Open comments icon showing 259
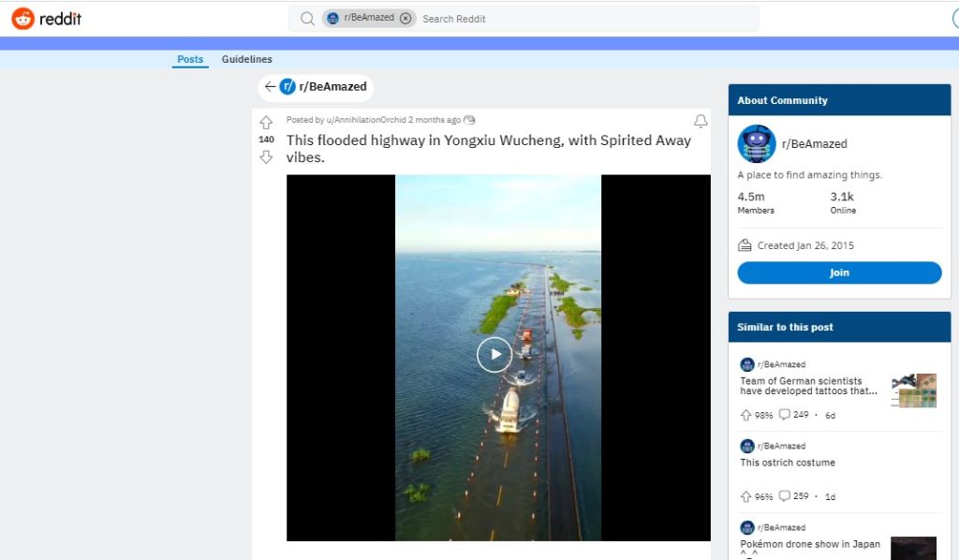Viewport: 959px width, 560px height. tap(784, 495)
